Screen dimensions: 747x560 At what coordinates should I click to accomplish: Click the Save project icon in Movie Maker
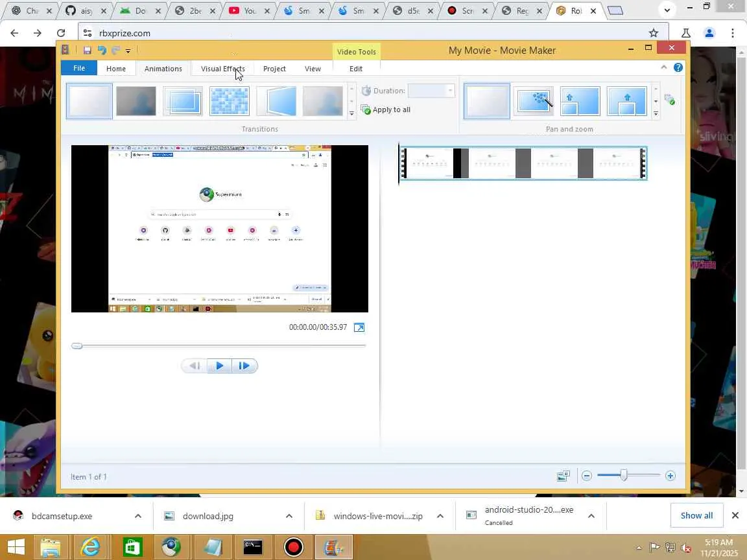pos(87,50)
